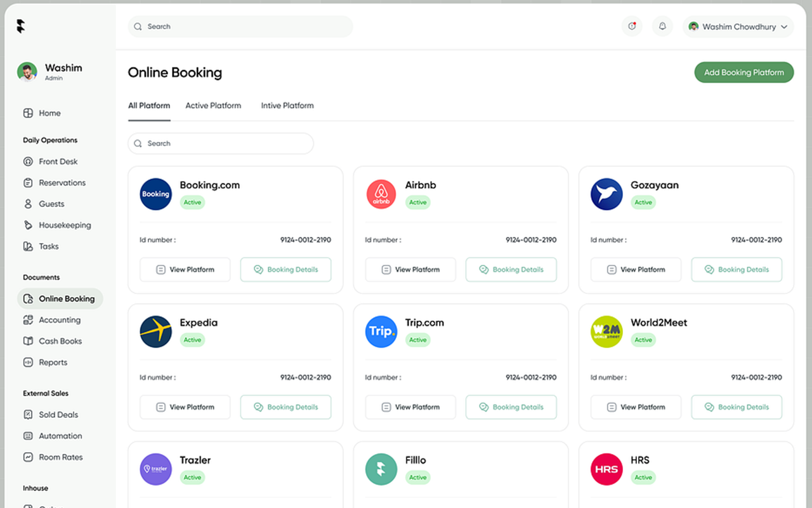
Task: Open the Home sidebar icon
Action: pyautogui.click(x=28, y=113)
